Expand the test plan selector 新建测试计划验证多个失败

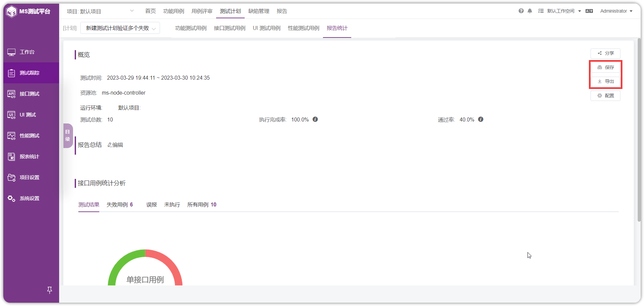point(120,28)
